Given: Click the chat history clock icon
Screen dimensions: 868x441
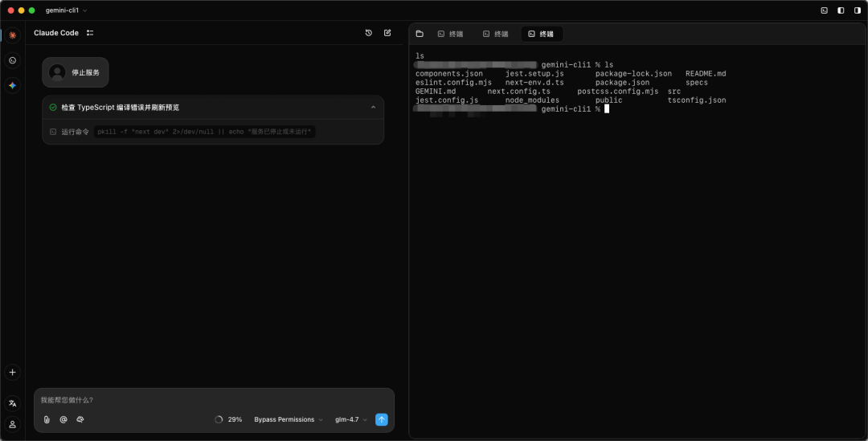Looking at the screenshot, I should [x=369, y=33].
